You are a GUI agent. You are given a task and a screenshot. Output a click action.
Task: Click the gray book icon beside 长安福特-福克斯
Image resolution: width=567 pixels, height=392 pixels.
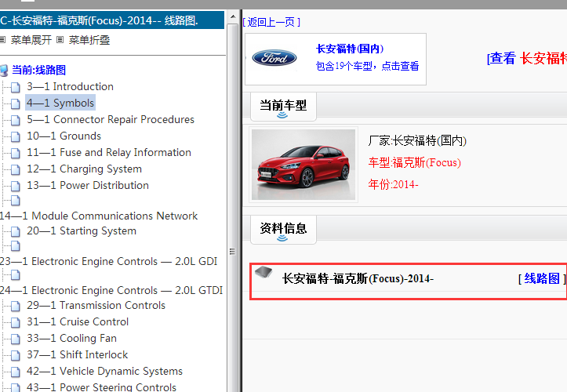tap(264, 272)
